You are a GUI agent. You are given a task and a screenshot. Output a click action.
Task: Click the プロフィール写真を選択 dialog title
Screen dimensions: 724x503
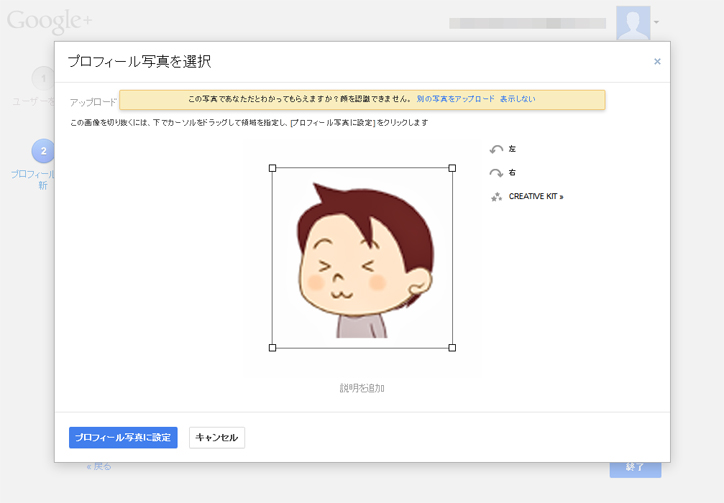[x=139, y=61]
